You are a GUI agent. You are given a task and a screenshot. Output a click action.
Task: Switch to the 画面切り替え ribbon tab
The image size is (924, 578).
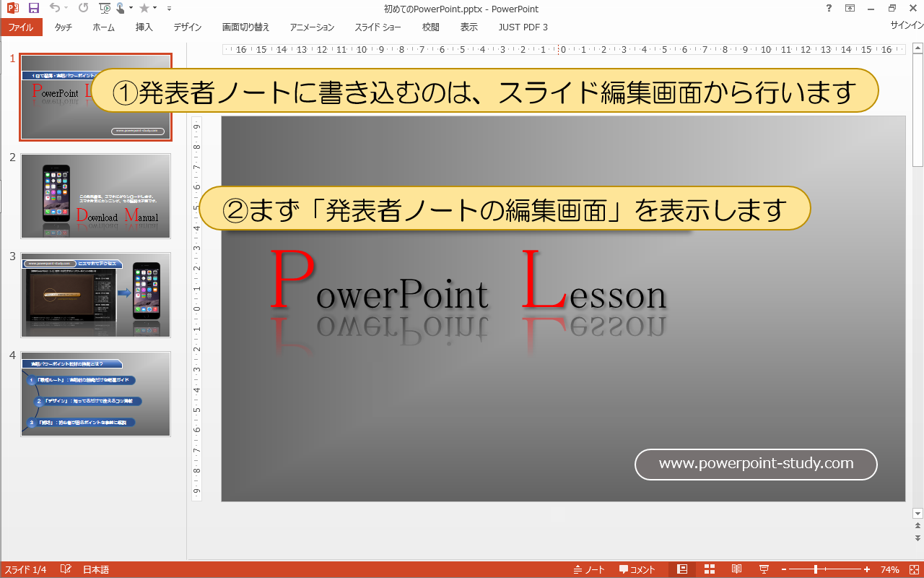(245, 27)
